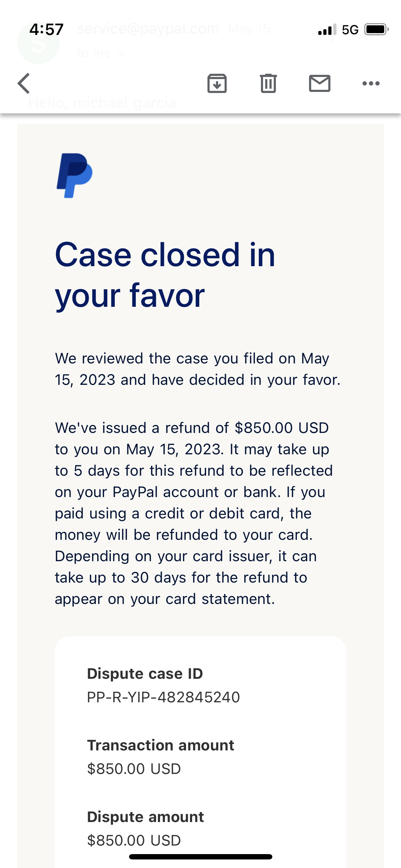
Task: Tap the 'Case closed in your favor' heading
Action: (x=165, y=274)
